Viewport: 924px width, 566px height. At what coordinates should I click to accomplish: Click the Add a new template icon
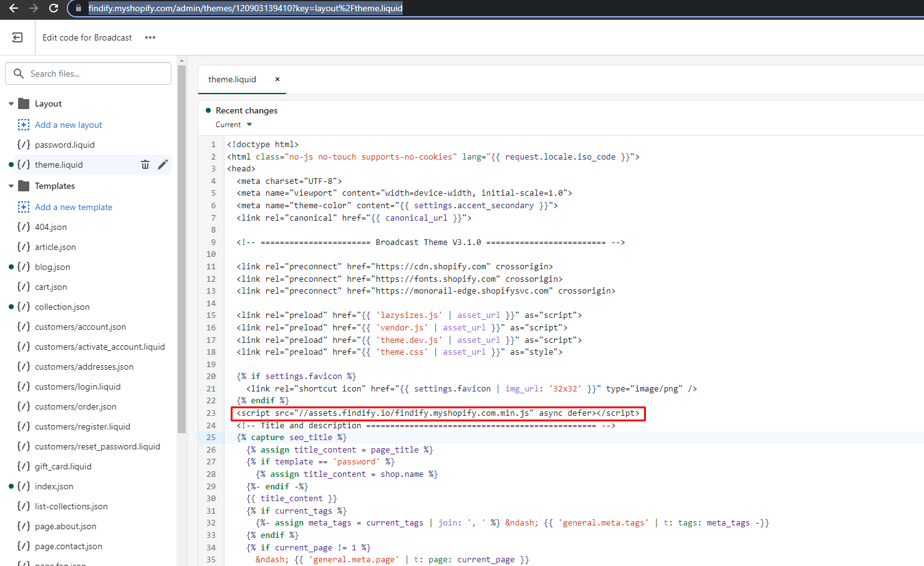pos(24,207)
